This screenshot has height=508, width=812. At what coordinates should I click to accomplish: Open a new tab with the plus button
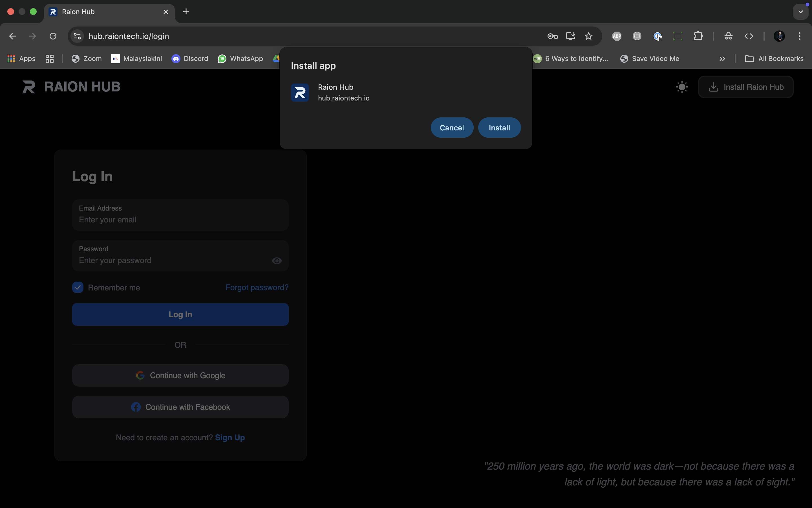(x=186, y=11)
